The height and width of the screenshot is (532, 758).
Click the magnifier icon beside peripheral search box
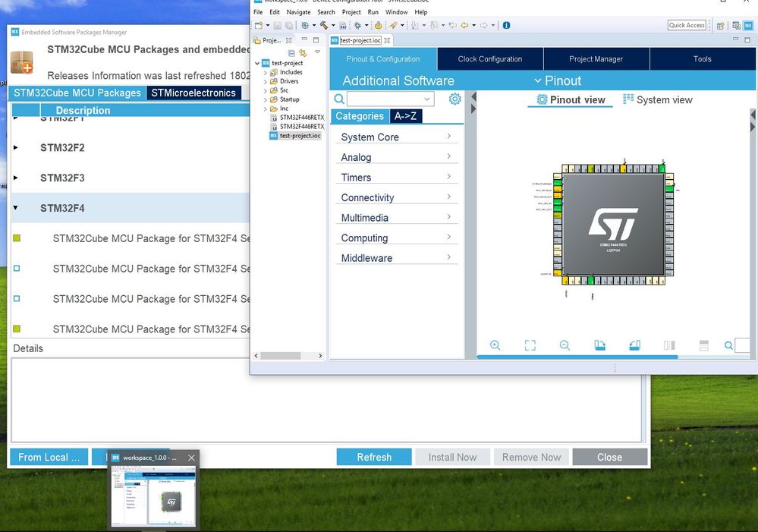(339, 99)
